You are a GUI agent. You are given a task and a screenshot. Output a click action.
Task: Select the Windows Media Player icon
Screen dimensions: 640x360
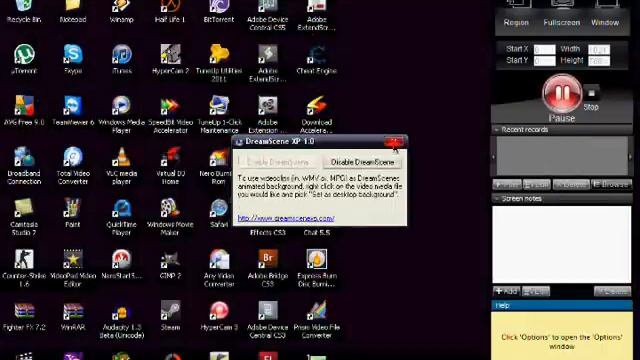(122, 114)
